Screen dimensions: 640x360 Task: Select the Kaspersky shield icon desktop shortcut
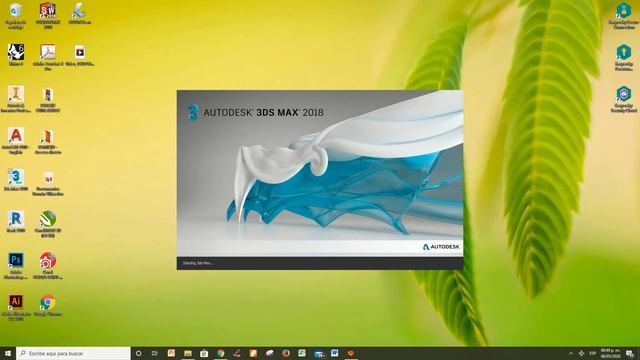pyautogui.click(x=624, y=99)
